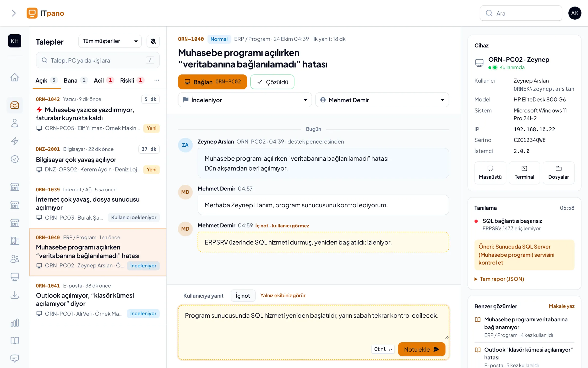
Task: Mark ticket as Çözüldü
Action: [272, 82]
